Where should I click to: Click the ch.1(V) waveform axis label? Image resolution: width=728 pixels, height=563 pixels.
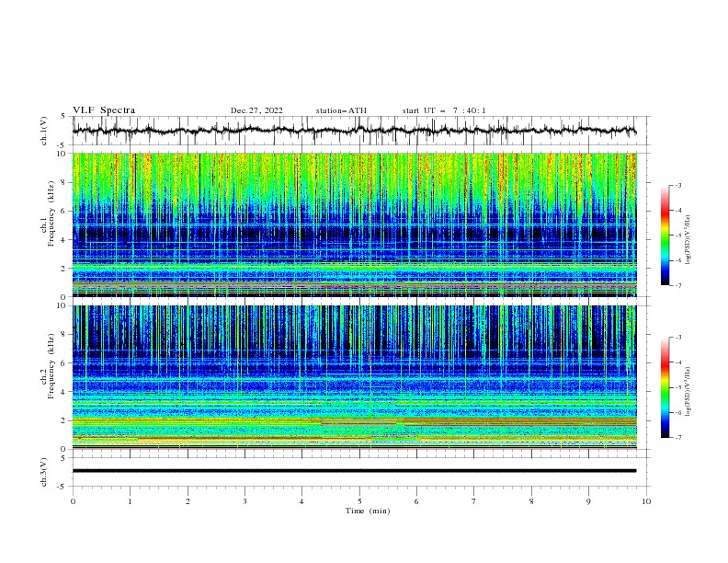click(x=44, y=131)
